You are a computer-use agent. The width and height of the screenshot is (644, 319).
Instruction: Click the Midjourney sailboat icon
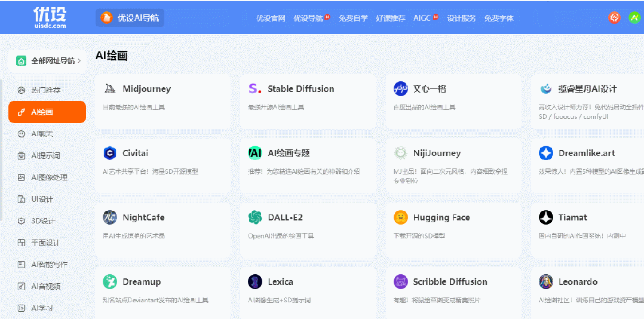point(110,88)
